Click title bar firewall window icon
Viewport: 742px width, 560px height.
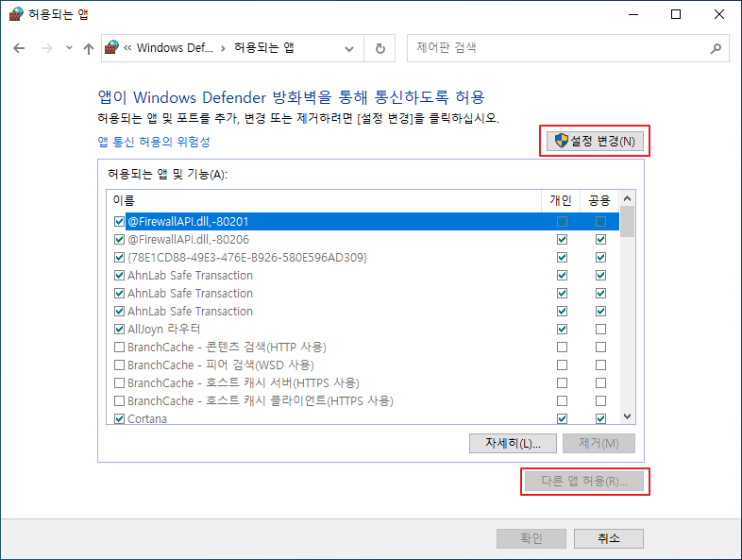16,14
